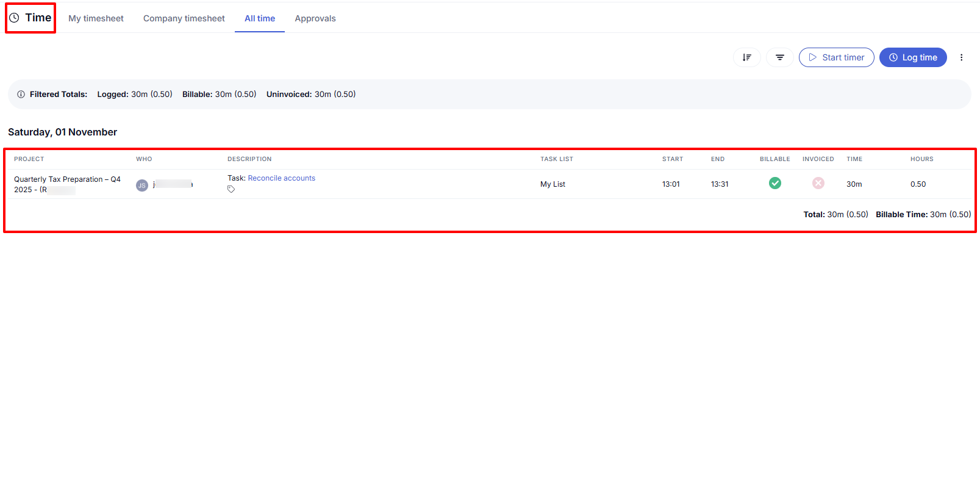
Task: Click the info icon beside Filtered Totals
Action: tap(21, 95)
